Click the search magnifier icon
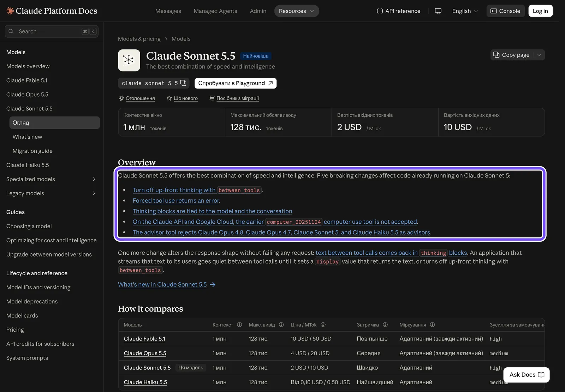This screenshot has width=565, height=392. pyautogui.click(x=11, y=31)
